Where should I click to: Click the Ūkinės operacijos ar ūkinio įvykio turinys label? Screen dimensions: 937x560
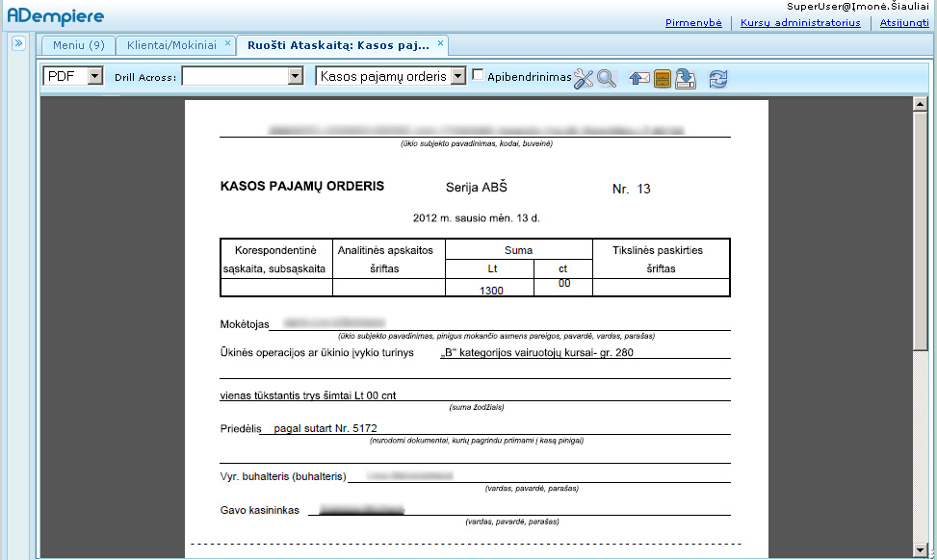pyautogui.click(x=317, y=352)
